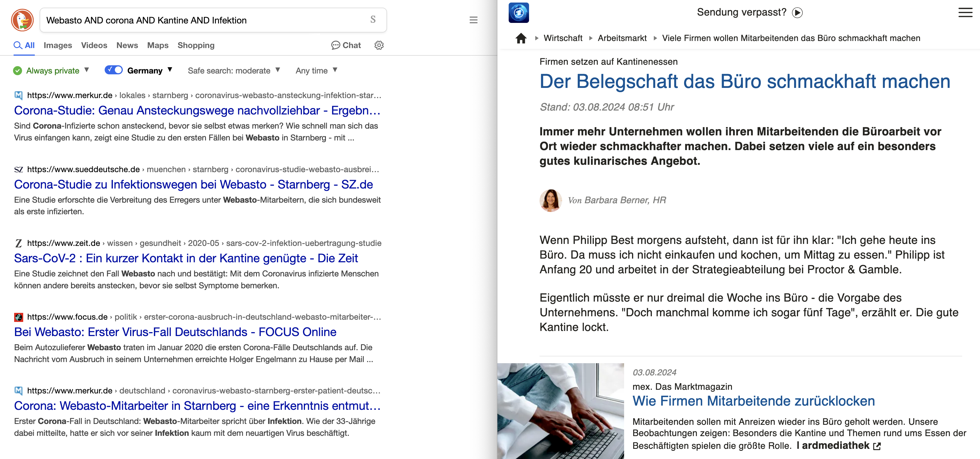Click author photo of Barbara Berner
The image size is (980, 459).
tap(551, 200)
